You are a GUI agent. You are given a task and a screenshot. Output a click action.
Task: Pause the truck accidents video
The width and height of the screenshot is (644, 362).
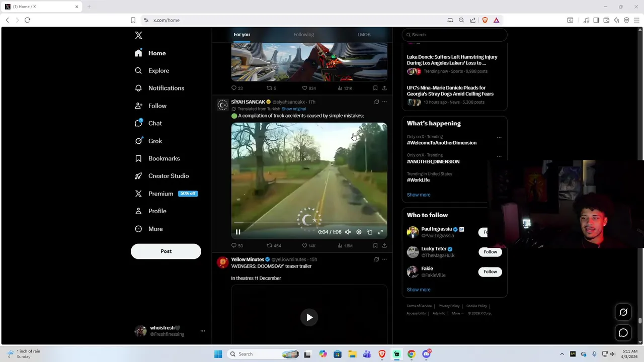(238, 232)
